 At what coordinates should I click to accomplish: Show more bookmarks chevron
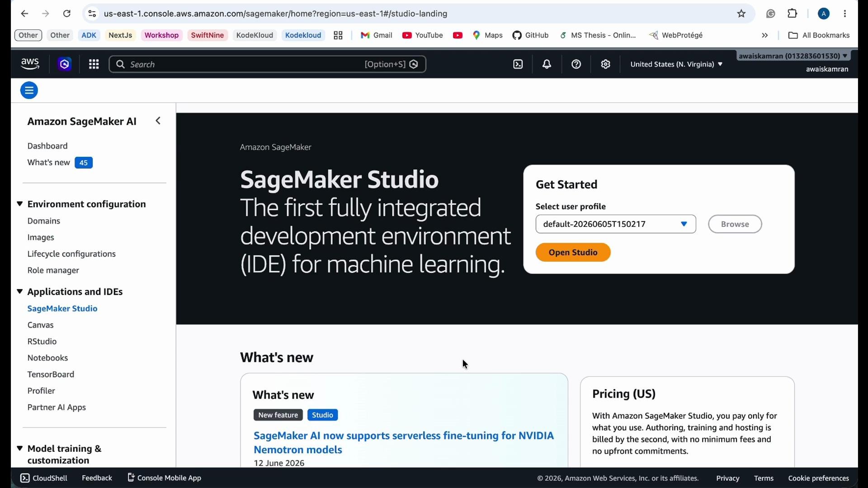point(765,36)
